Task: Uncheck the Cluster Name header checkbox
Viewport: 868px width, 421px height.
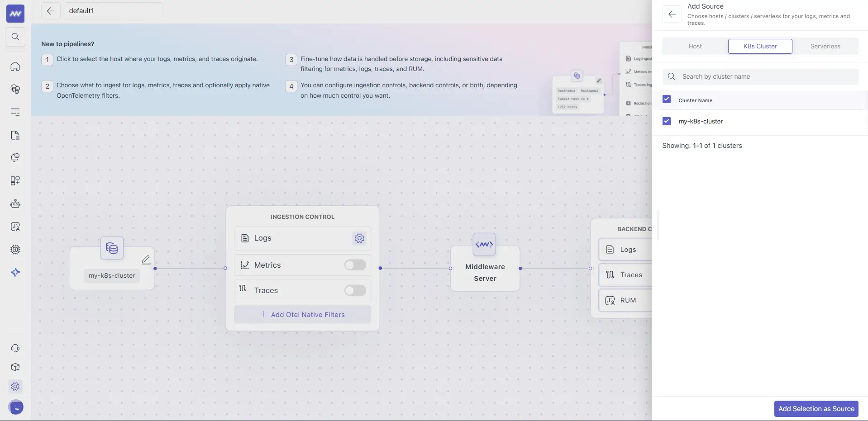Action: [x=667, y=99]
